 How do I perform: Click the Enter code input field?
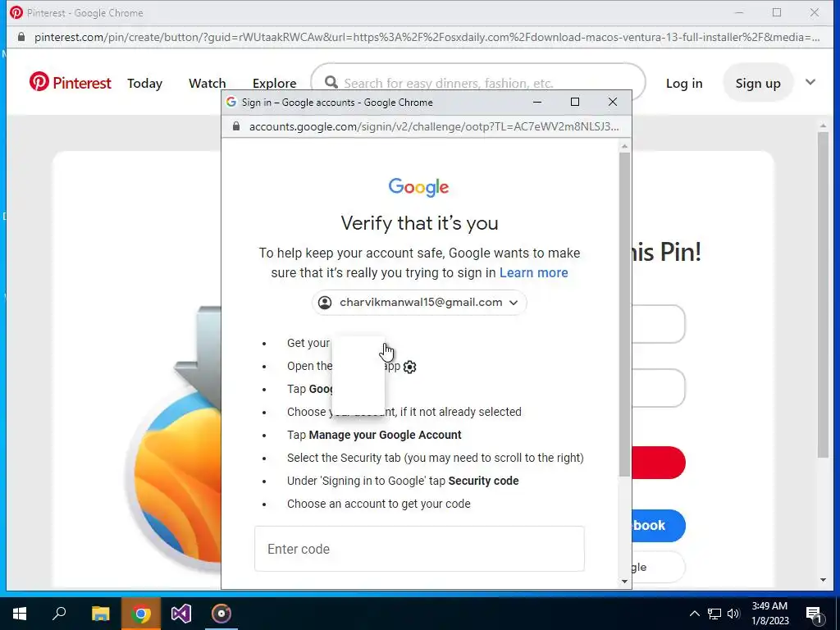coord(419,549)
